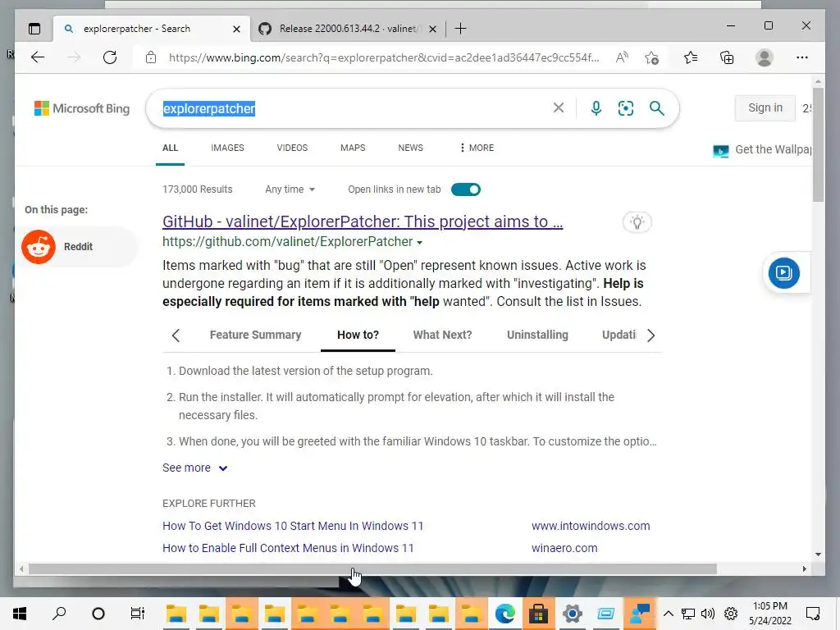Select the ALL search tab
The image size is (840, 630).
170,148
